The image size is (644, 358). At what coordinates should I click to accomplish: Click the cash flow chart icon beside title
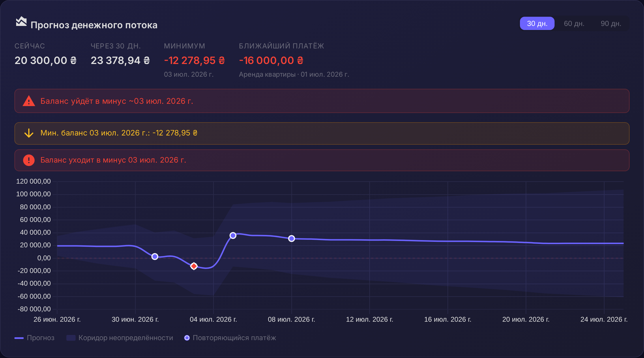pos(21,21)
